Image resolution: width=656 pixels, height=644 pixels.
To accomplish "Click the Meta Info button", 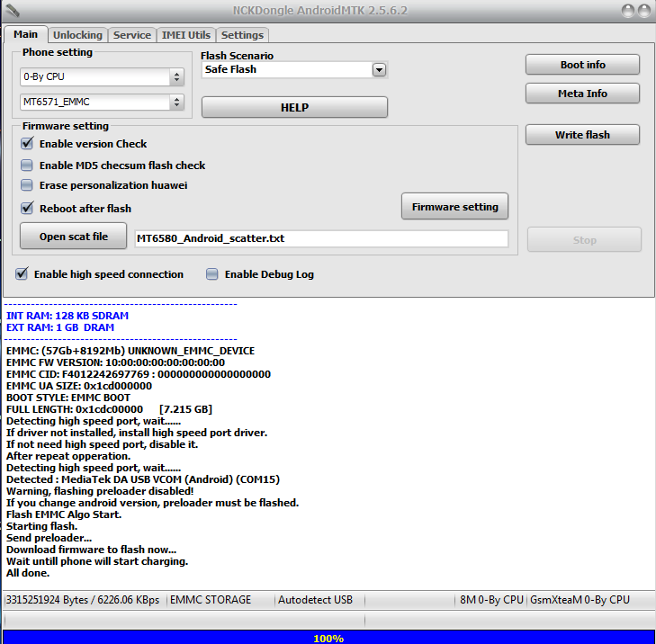I will [582, 94].
